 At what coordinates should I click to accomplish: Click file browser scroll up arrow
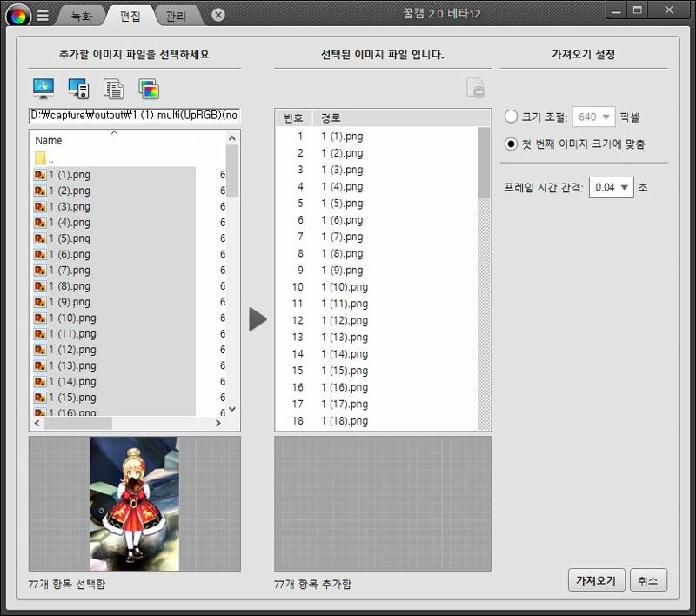tap(232, 138)
